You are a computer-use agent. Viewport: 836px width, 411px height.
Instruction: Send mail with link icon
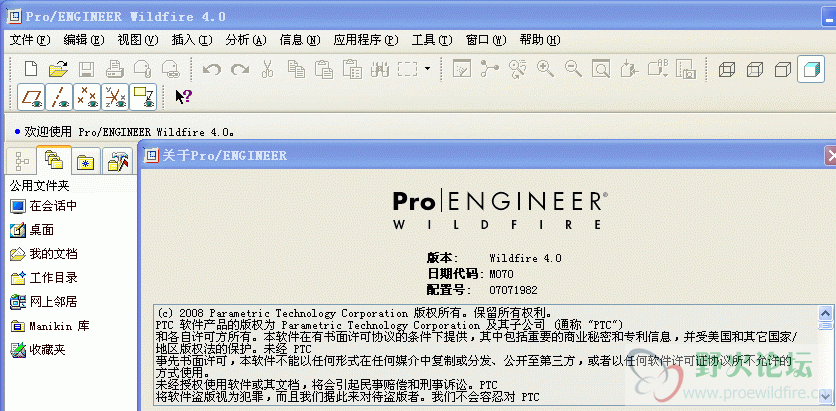pyautogui.click(x=170, y=69)
